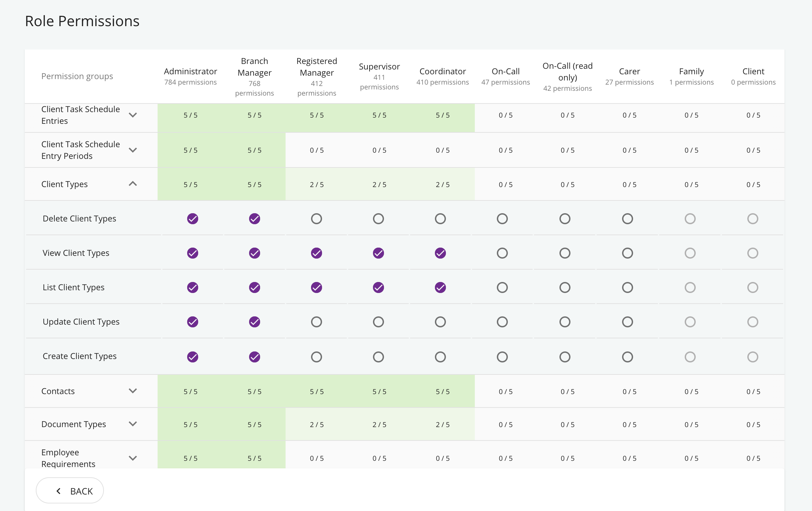Collapse the Client Types group chevron
Screen dimensions: 812x511
[133, 184]
